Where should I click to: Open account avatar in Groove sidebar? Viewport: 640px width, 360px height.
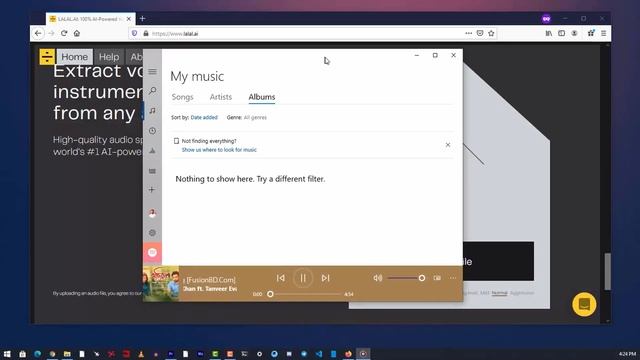click(x=152, y=213)
